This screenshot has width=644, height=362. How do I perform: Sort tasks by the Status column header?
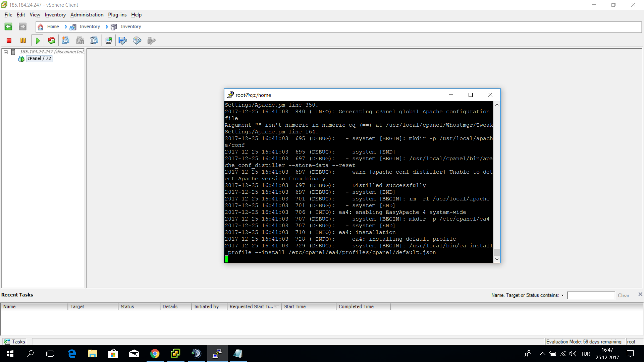click(x=139, y=307)
